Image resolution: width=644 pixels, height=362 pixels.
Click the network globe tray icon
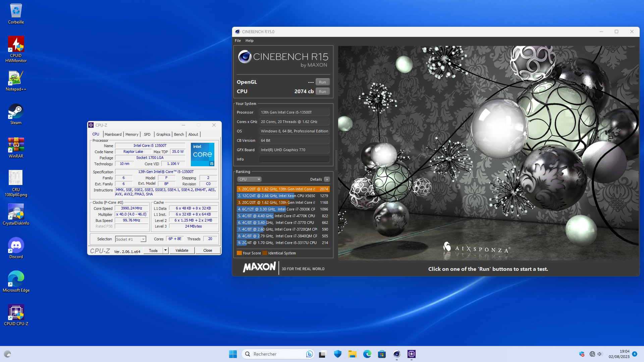coord(592,354)
